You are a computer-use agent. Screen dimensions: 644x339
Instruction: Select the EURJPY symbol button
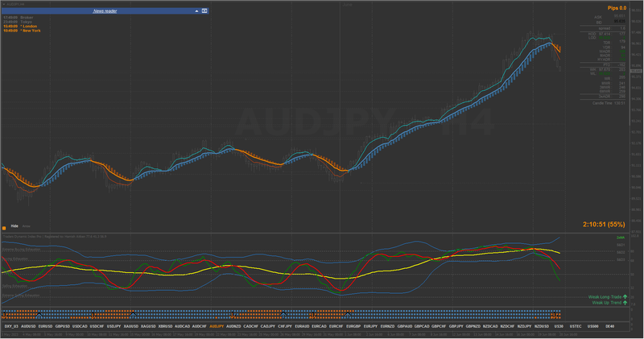click(x=370, y=326)
